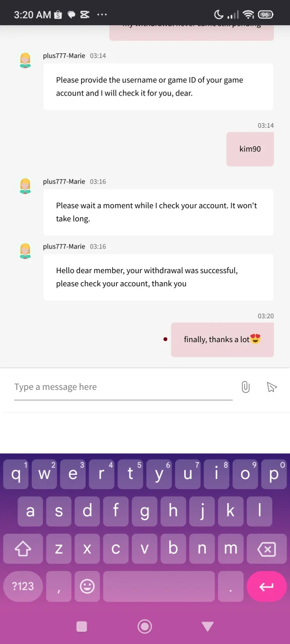
Task: Tap the spacebar key
Action: (x=159, y=586)
